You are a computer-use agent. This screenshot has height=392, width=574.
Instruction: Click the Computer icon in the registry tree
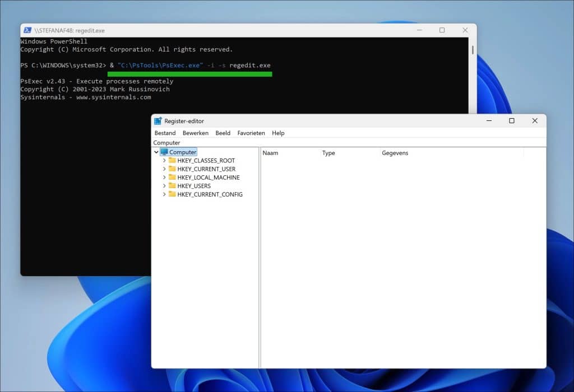(x=164, y=152)
